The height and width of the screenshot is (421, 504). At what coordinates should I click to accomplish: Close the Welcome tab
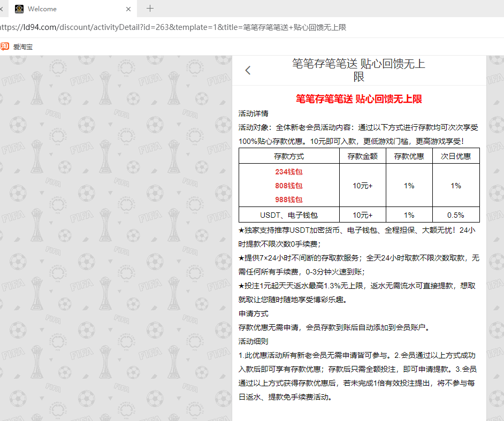click(128, 9)
